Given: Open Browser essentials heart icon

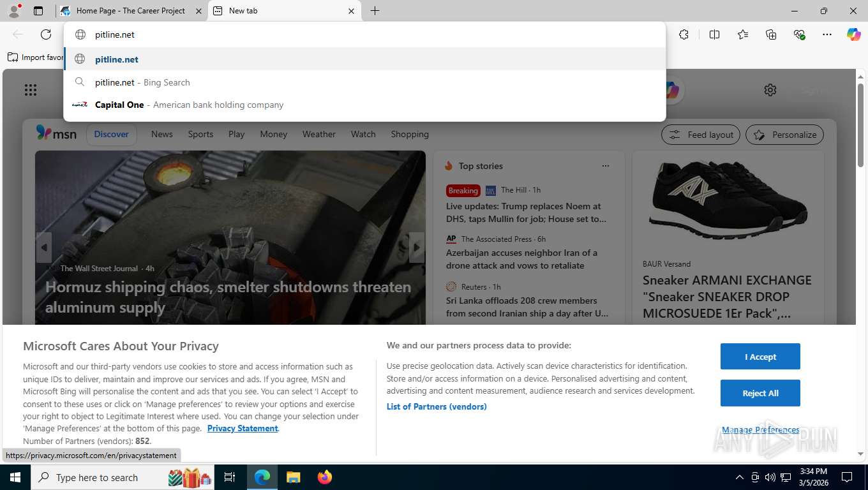Looking at the screenshot, I should click(x=799, y=34).
